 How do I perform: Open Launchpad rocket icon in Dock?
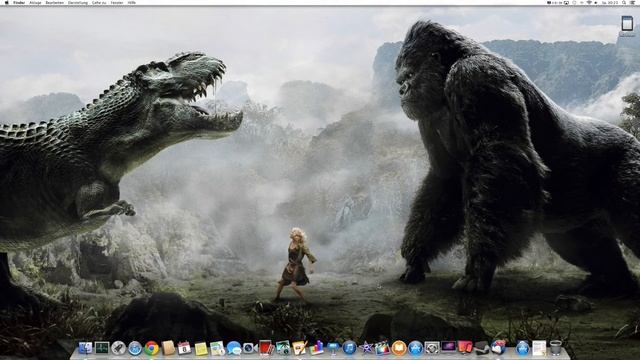(118, 348)
